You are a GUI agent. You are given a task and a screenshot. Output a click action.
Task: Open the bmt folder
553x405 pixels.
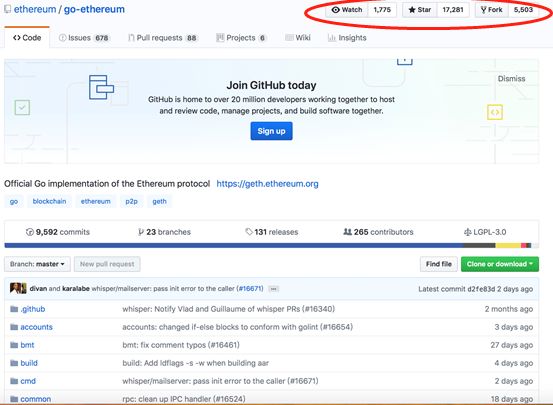[27, 345]
